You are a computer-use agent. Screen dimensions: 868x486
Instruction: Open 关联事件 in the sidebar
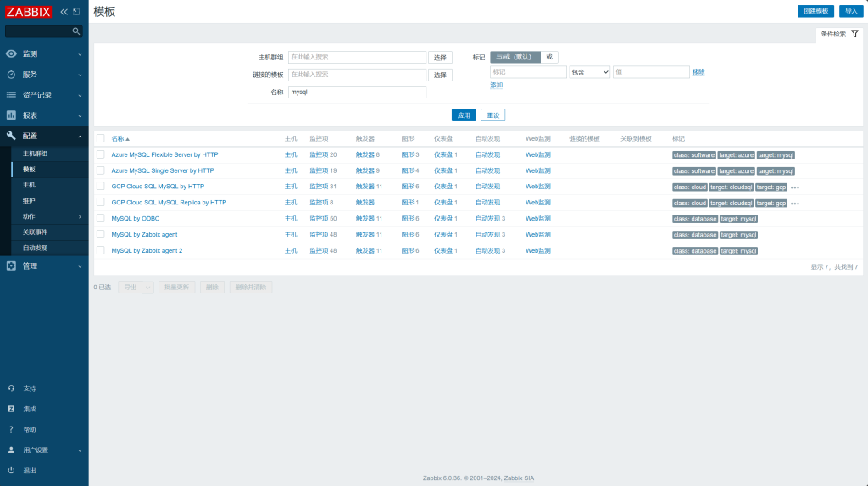(35, 232)
